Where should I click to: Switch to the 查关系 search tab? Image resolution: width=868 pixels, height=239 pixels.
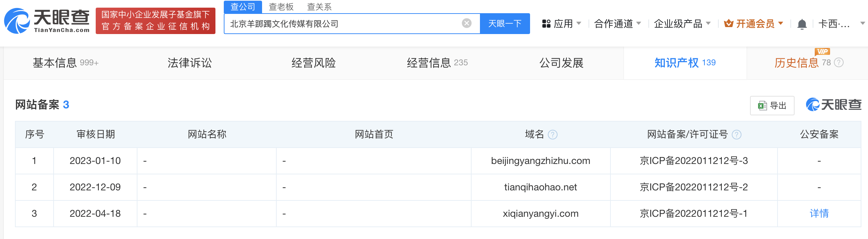pyautogui.click(x=319, y=7)
